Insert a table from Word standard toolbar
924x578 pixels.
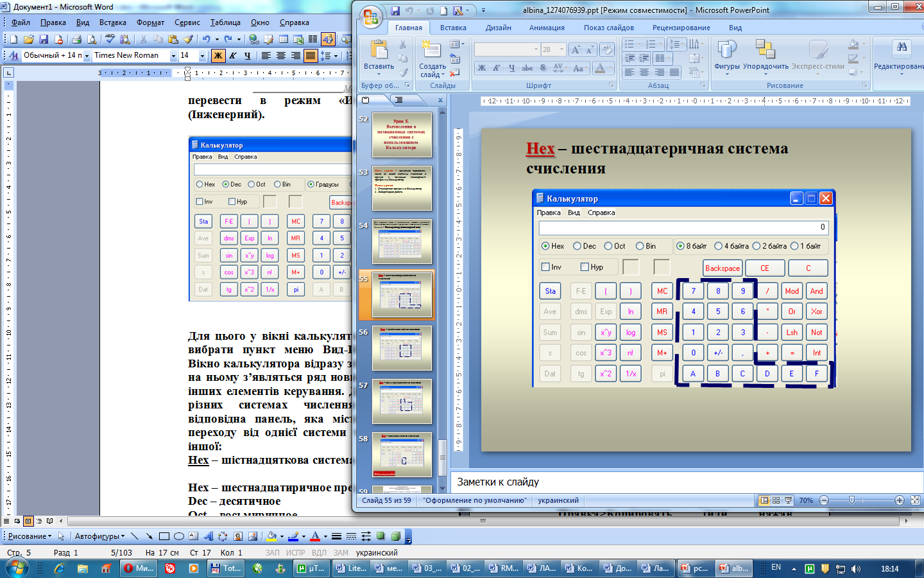(x=283, y=39)
